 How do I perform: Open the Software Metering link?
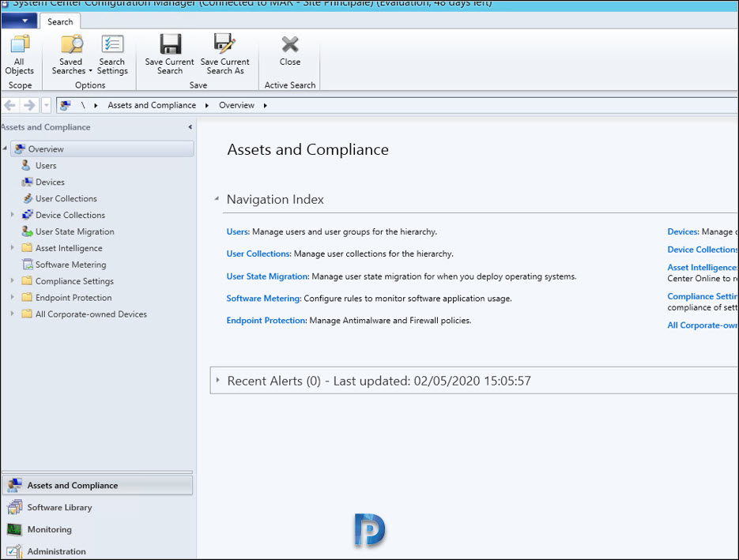point(263,299)
